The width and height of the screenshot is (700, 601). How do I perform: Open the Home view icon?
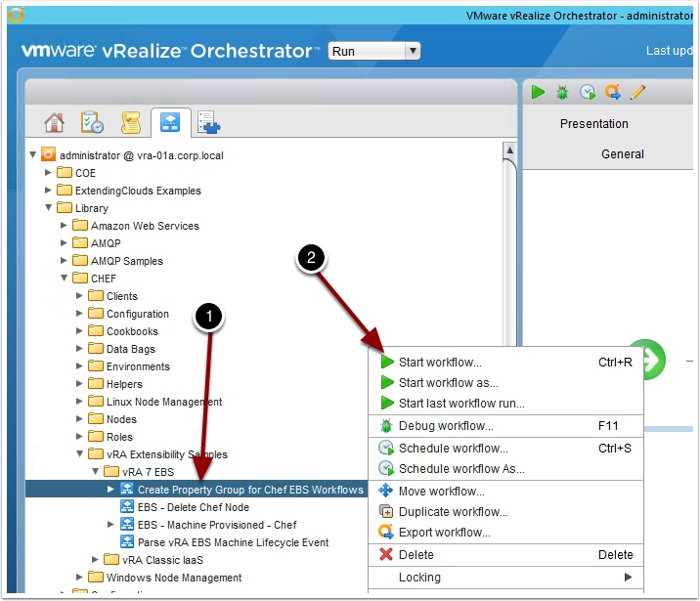[x=55, y=122]
